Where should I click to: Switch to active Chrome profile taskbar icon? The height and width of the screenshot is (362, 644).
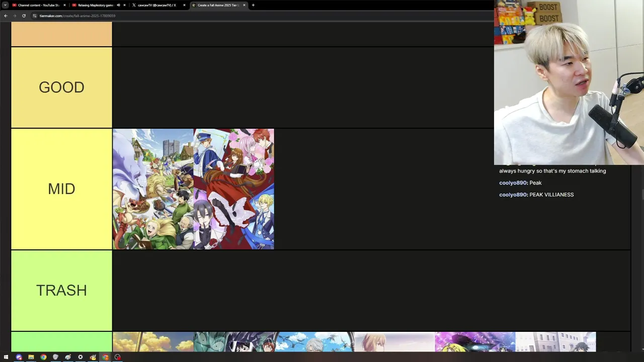(105, 357)
